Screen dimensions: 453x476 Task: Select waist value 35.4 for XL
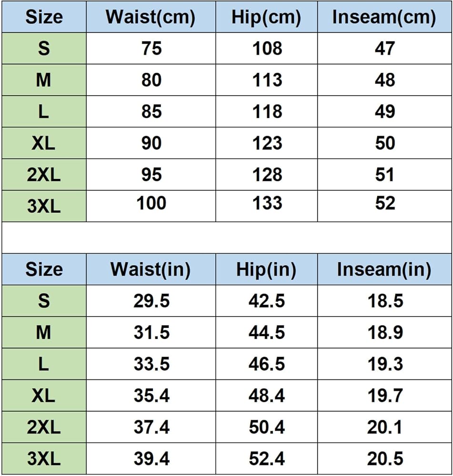click(151, 395)
